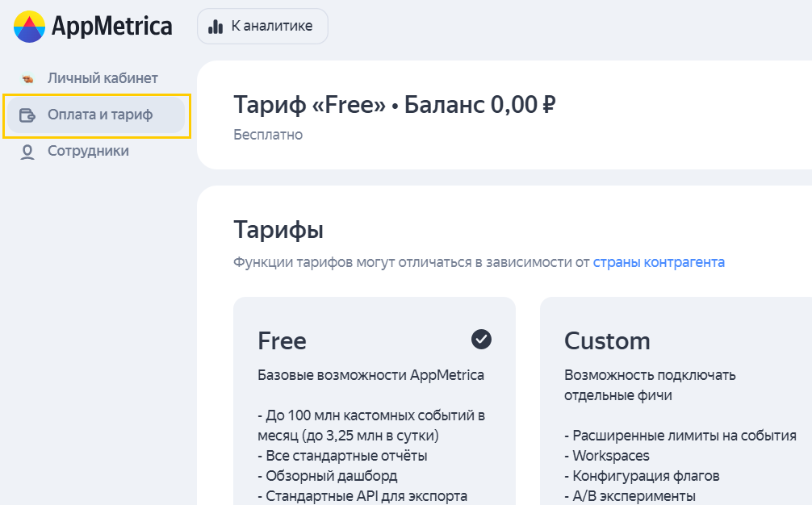
Task: Select the Free tariff card title
Action: pyautogui.click(x=282, y=340)
